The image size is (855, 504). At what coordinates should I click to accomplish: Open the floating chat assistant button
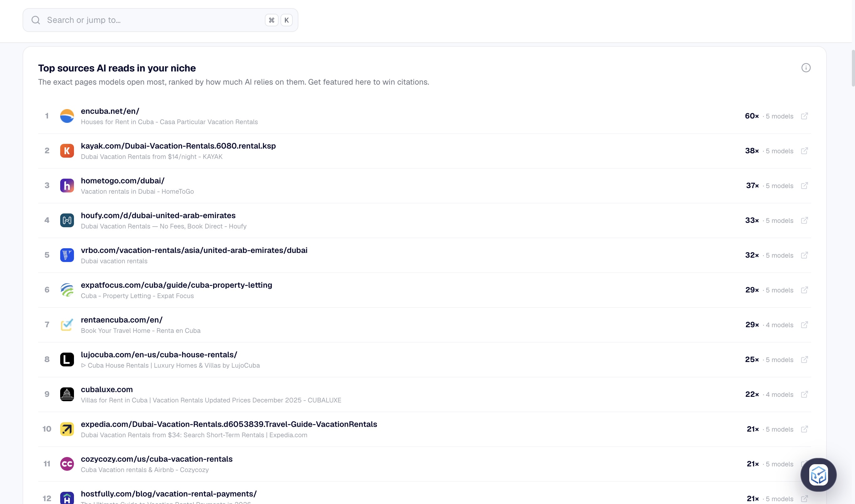click(818, 475)
